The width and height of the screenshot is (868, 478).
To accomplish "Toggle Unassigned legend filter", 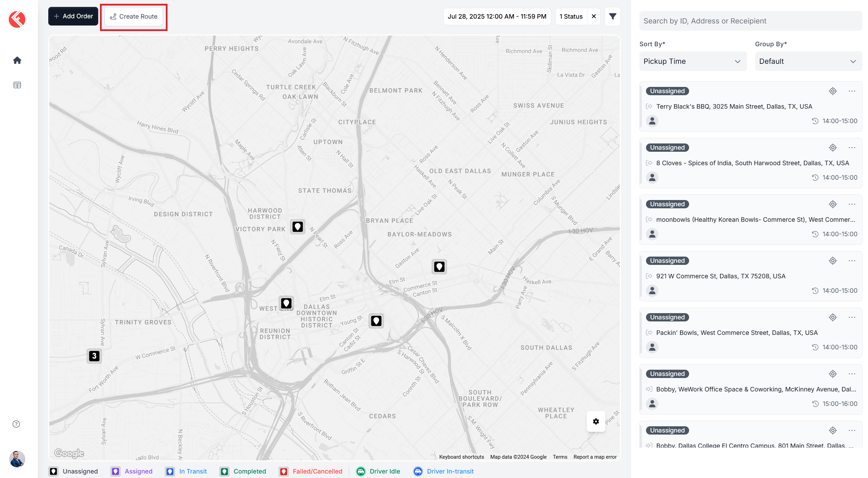I will (73, 471).
